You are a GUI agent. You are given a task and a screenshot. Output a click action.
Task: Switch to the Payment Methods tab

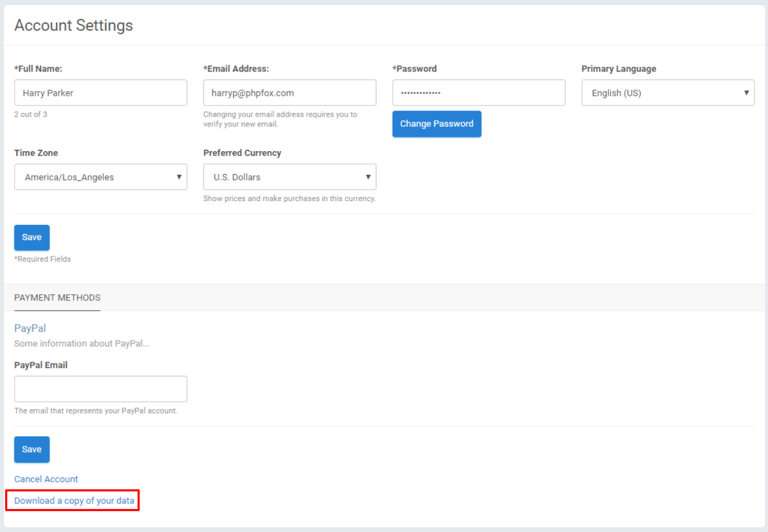[57, 298]
